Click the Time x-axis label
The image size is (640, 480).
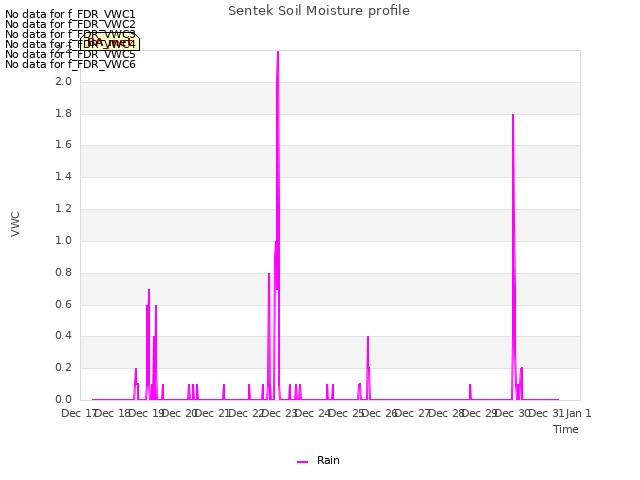click(x=566, y=429)
